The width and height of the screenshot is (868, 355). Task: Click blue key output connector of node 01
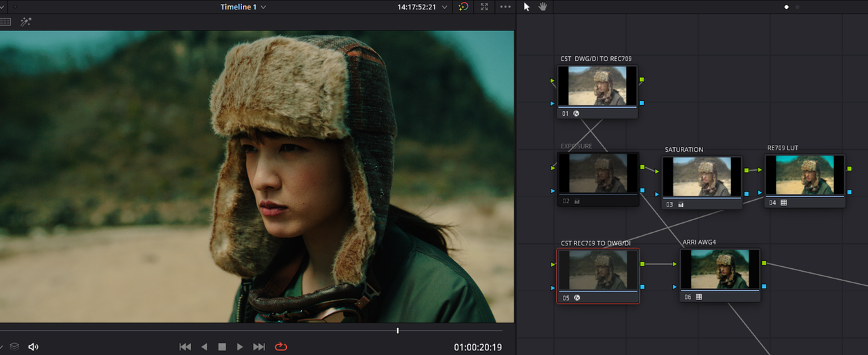[642, 103]
